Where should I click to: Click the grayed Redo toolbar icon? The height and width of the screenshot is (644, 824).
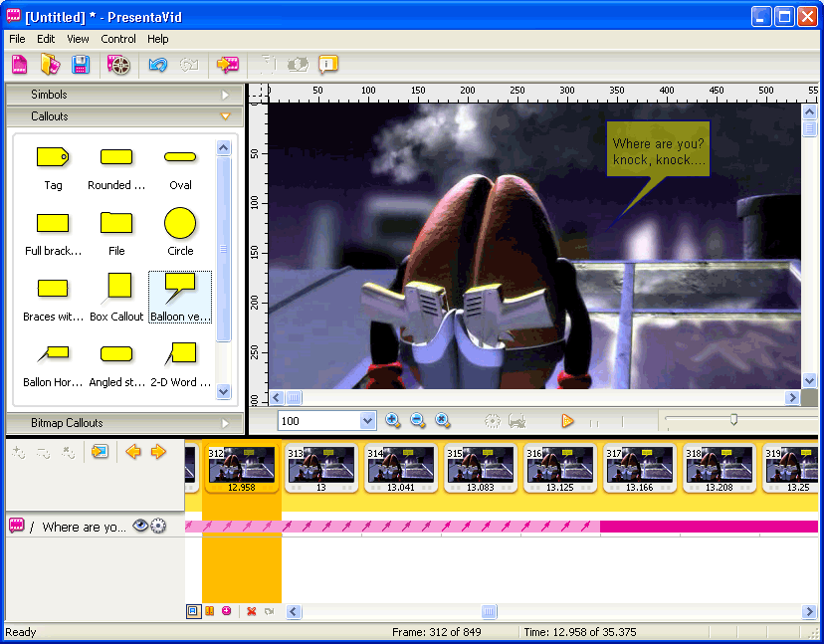pos(189,65)
